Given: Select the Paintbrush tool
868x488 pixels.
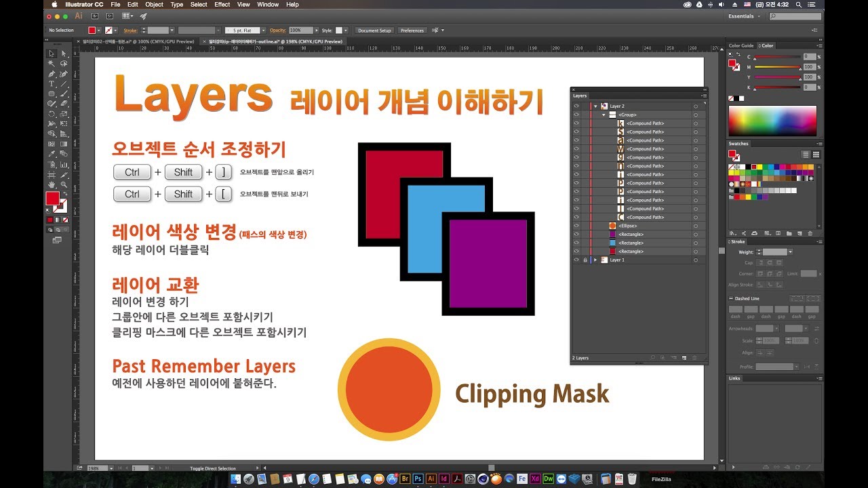Looking at the screenshot, I should 64,94.
